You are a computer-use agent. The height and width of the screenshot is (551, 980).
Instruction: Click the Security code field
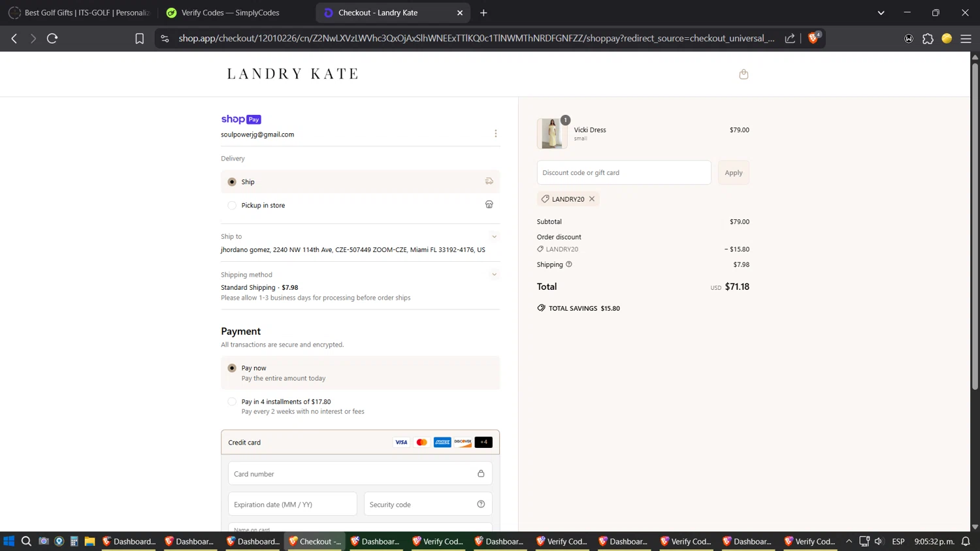pyautogui.click(x=428, y=504)
